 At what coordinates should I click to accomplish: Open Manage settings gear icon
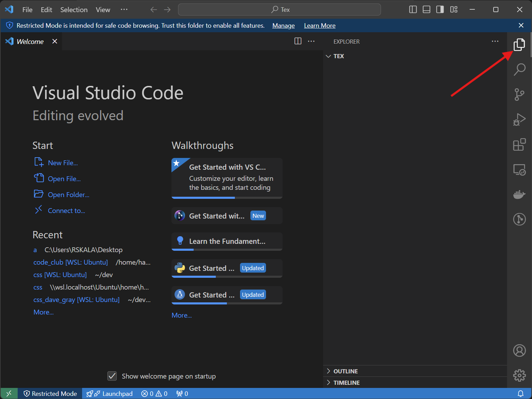point(519,375)
